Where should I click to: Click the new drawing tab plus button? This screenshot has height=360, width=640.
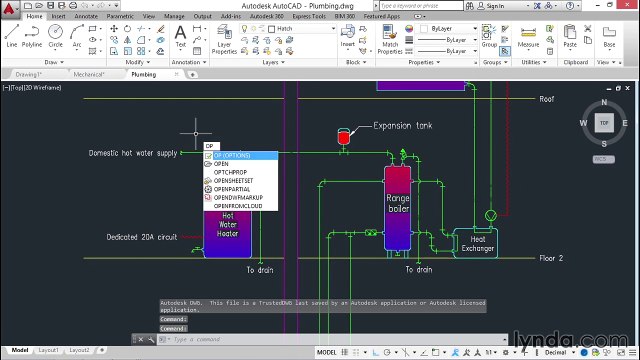192,74
